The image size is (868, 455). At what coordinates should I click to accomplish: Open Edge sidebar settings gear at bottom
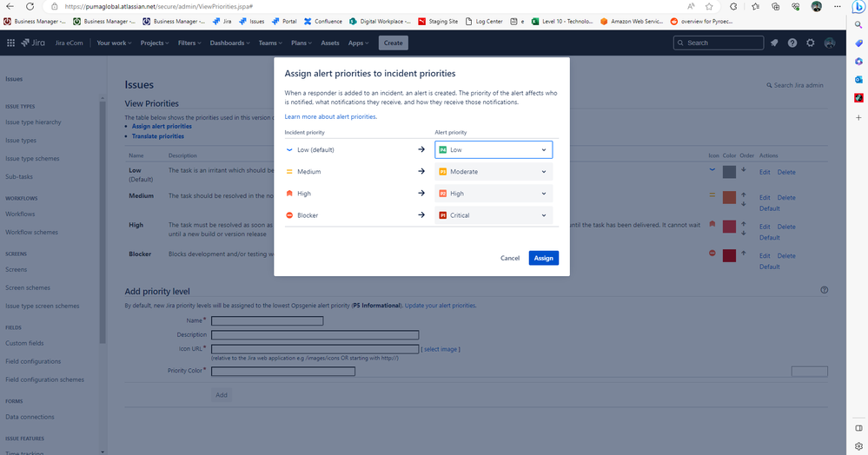pyautogui.click(x=858, y=446)
